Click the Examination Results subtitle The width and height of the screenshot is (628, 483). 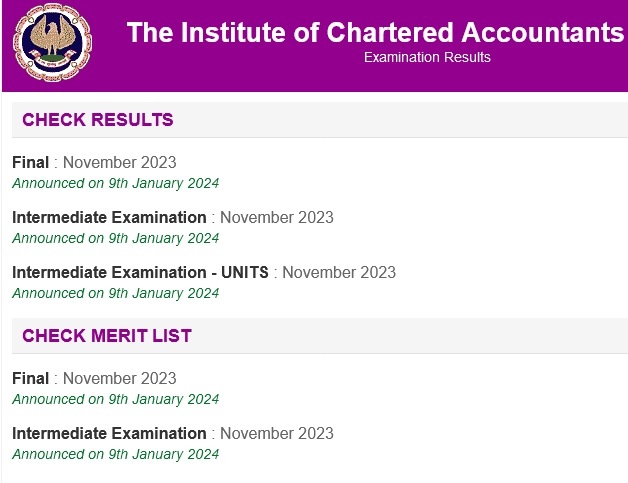pos(427,57)
